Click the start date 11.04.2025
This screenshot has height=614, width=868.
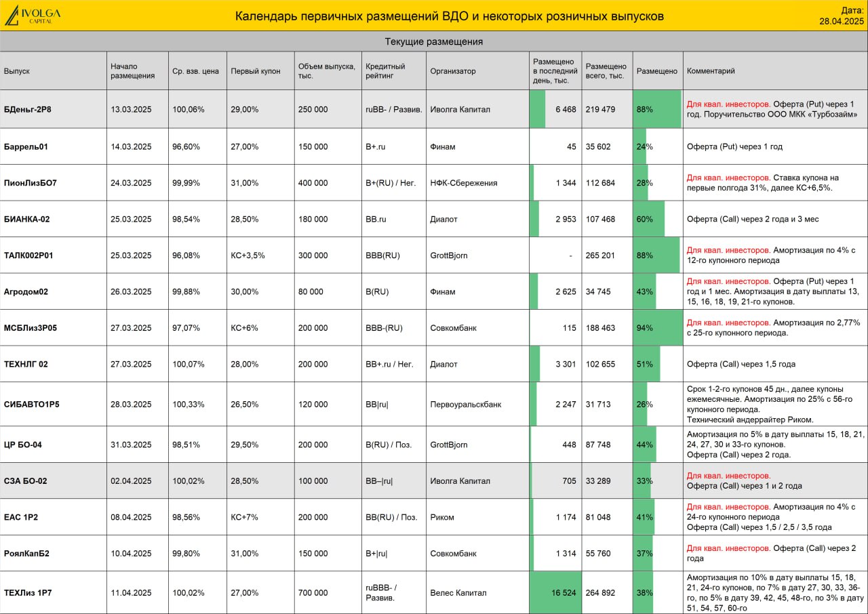131,592
